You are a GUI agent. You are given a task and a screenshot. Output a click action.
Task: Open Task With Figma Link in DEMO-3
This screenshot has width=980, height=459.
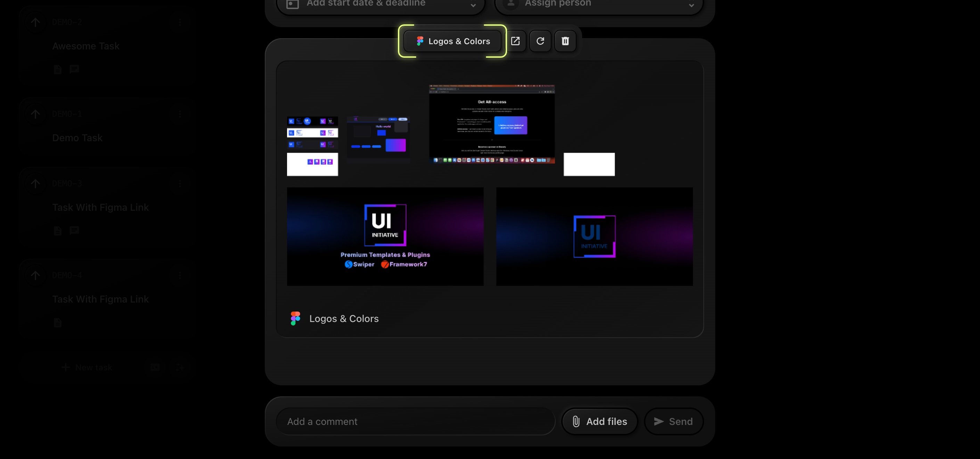click(x=100, y=208)
